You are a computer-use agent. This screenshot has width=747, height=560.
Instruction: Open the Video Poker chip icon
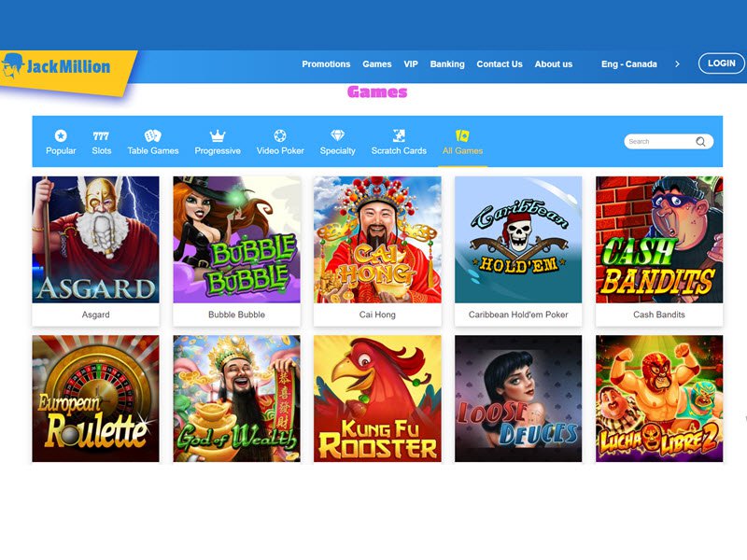[280, 135]
